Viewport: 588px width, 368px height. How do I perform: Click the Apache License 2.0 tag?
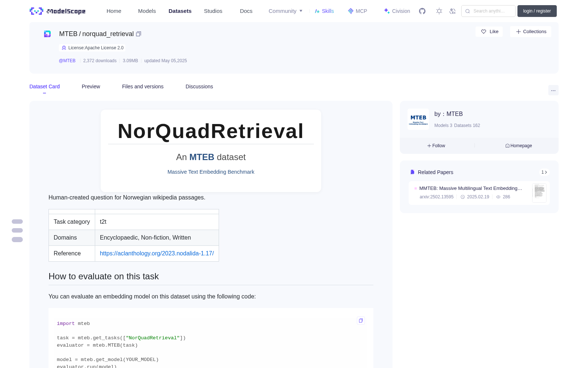point(92,48)
